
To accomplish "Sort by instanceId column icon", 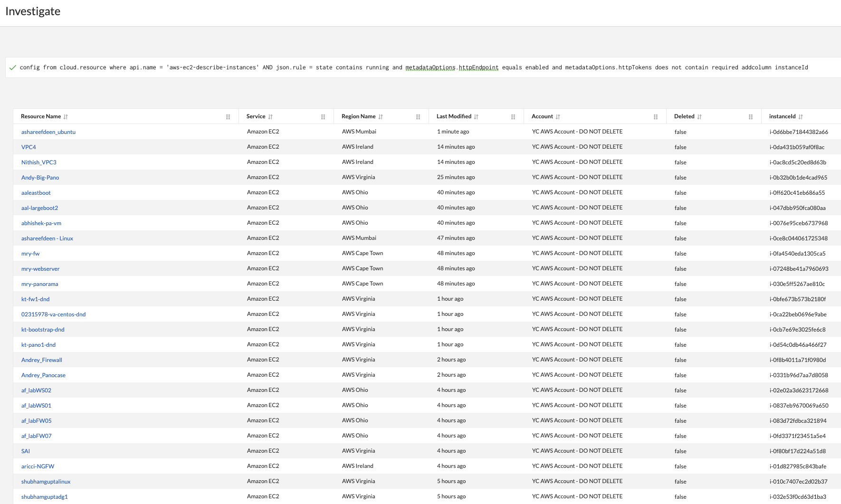I will click(x=801, y=117).
